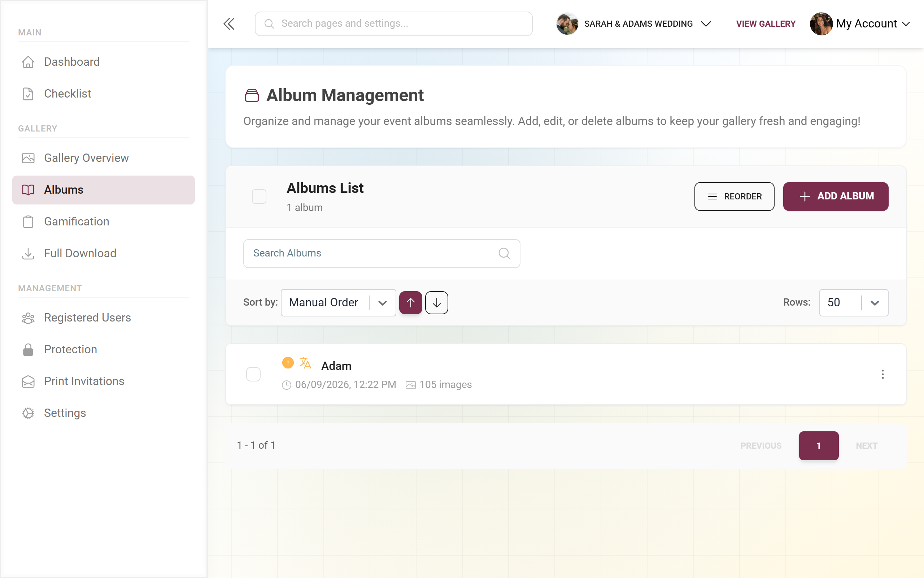The height and width of the screenshot is (578, 924).
Task: Open Full Download page
Action: pyautogui.click(x=104, y=254)
